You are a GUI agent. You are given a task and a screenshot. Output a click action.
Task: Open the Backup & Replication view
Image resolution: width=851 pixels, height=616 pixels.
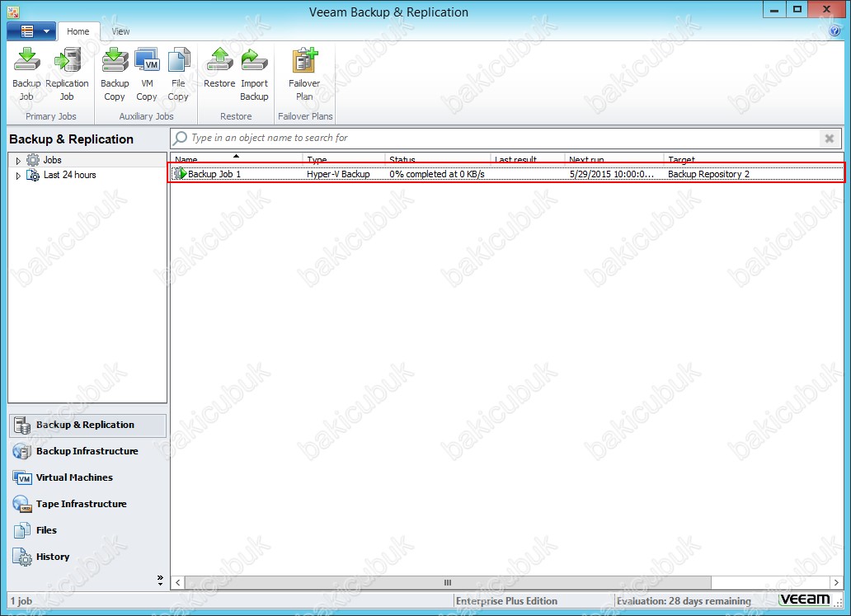pos(88,425)
